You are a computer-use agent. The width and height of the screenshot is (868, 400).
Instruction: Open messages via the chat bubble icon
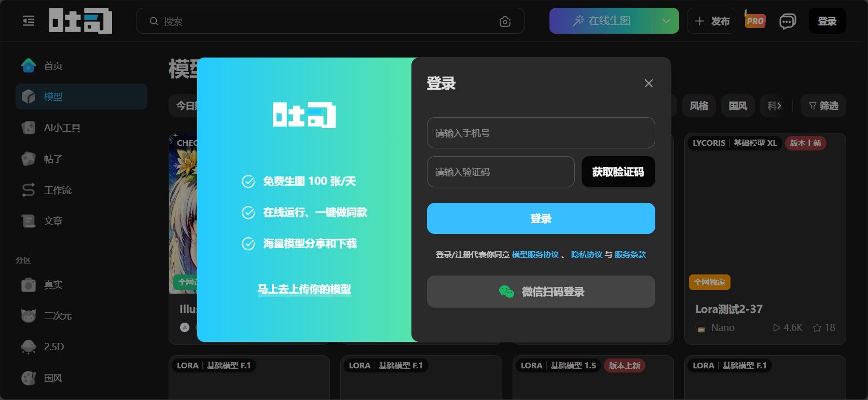click(x=788, y=21)
